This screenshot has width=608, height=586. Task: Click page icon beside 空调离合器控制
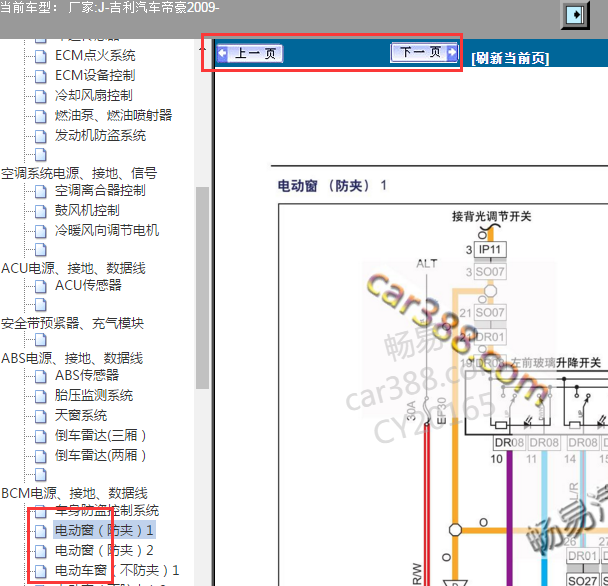coord(40,192)
